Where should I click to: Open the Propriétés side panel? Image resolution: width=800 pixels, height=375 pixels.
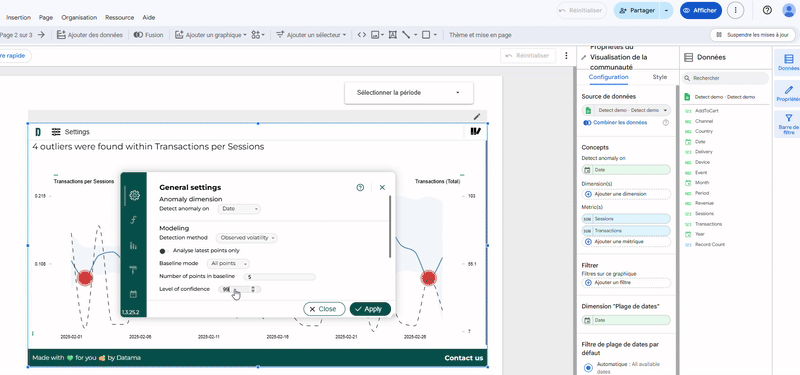point(788,94)
